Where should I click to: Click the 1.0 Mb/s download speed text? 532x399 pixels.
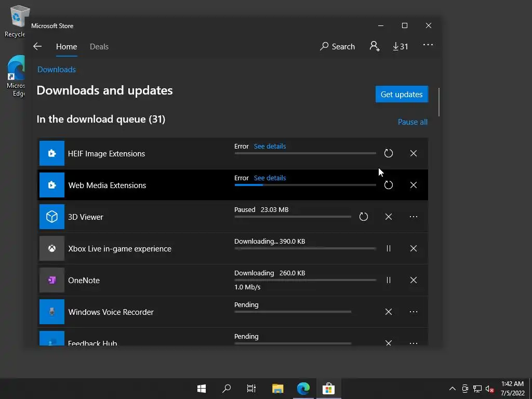[x=247, y=287]
